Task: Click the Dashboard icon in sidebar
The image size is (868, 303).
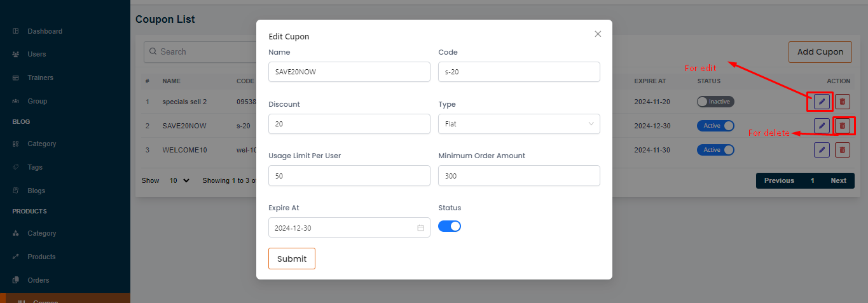Action: click(x=15, y=31)
